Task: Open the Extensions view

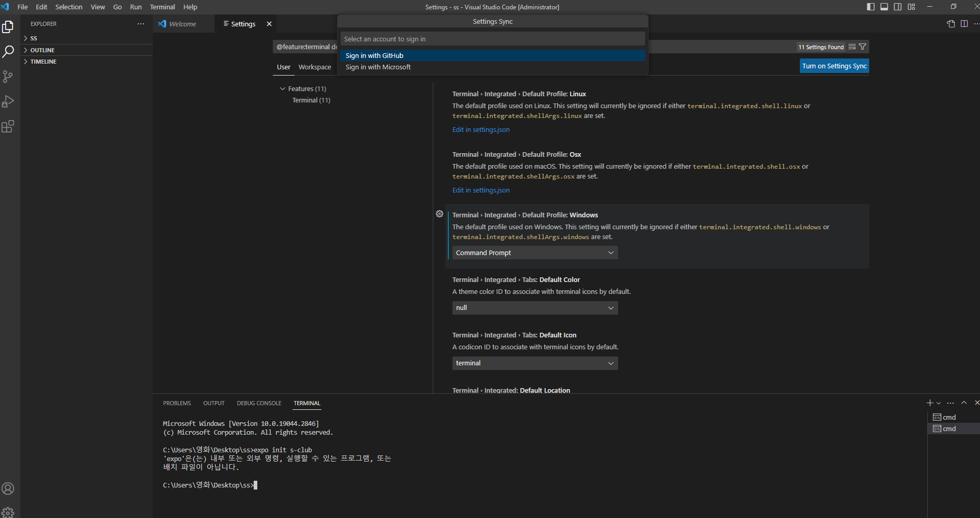Action: tap(8, 126)
